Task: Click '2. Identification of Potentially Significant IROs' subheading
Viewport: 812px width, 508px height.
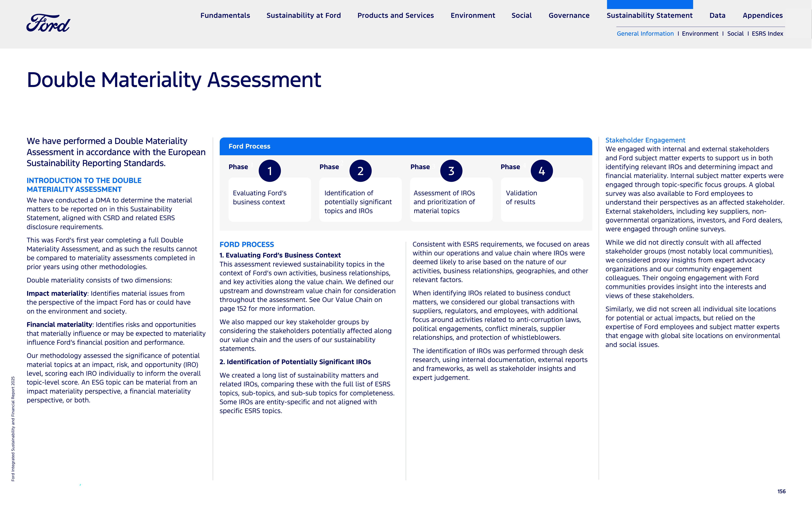Action: coord(295,362)
